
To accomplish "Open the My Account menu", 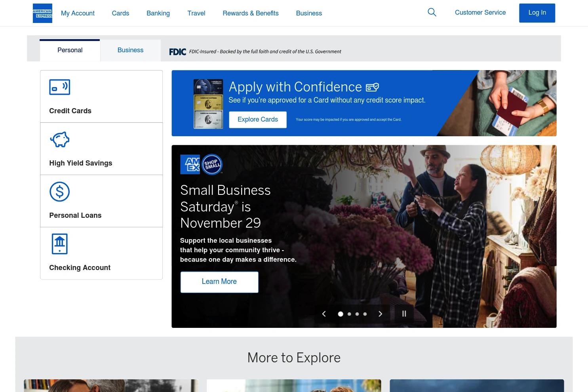I will [x=78, y=13].
